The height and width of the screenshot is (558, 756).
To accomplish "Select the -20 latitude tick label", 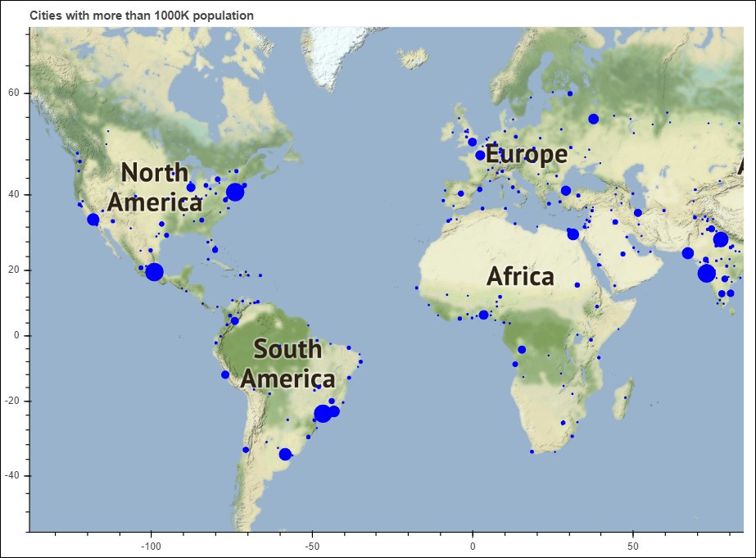I will click(12, 401).
